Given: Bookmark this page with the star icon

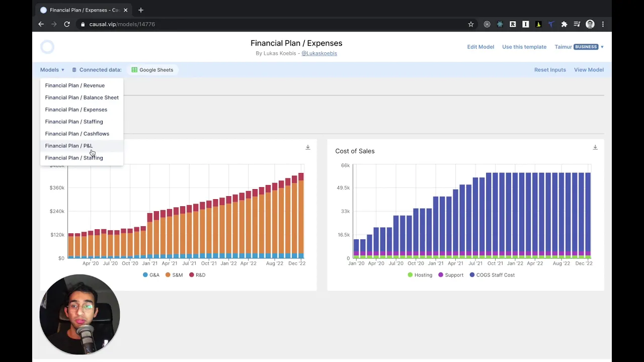Looking at the screenshot, I should point(471,24).
